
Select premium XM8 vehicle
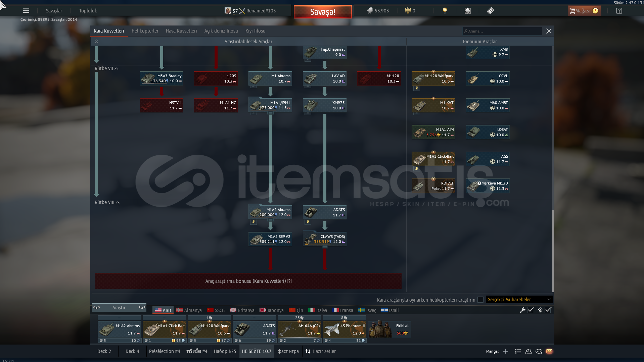488,52
